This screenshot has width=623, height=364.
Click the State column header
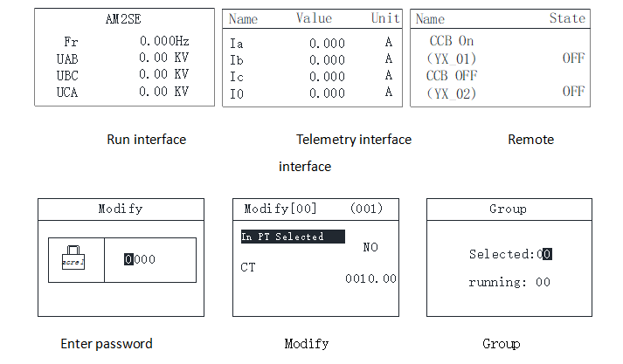tap(567, 18)
